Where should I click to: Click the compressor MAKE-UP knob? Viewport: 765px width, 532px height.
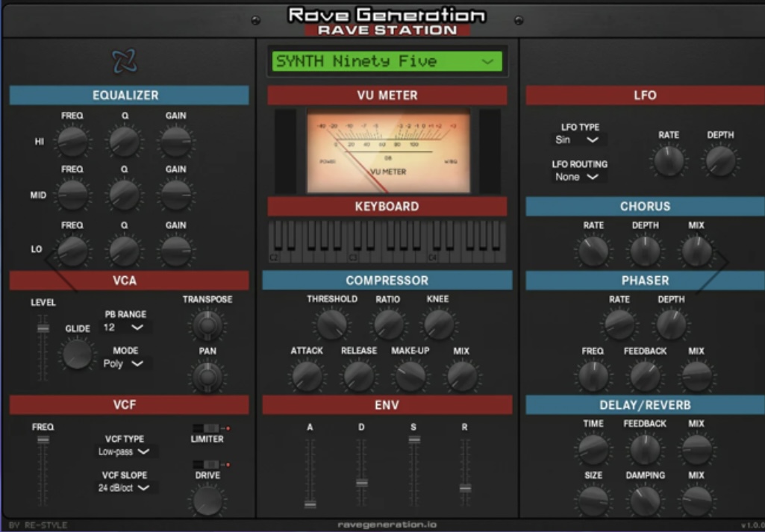(410, 376)
